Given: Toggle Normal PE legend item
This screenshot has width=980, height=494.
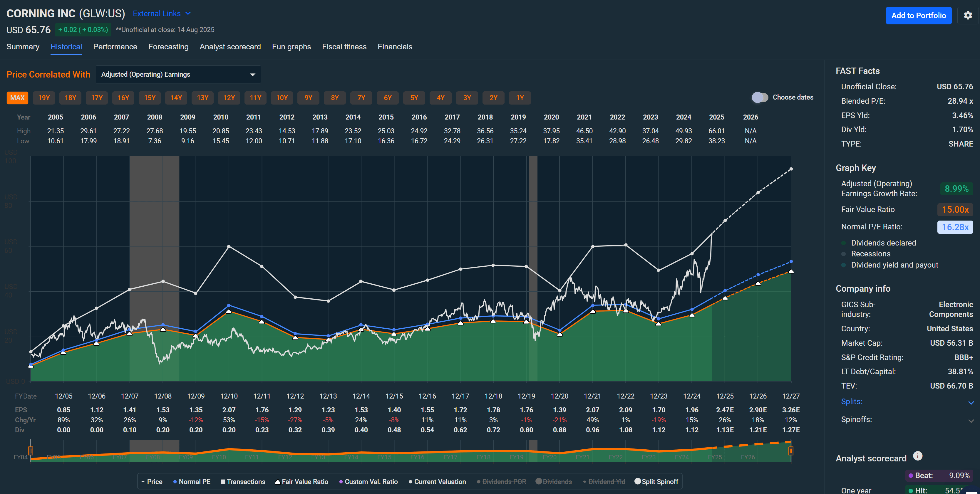Looking at the screenshot, I should [x=192, y=481].
